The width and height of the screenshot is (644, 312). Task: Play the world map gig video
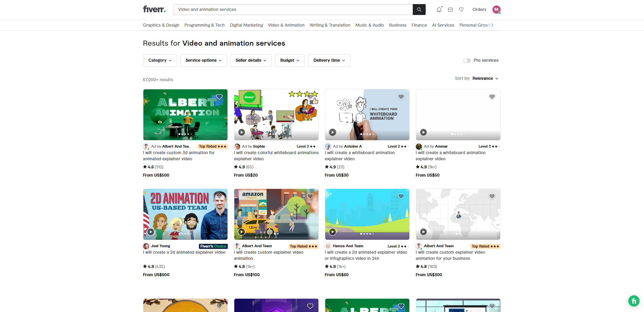point(423,232)
